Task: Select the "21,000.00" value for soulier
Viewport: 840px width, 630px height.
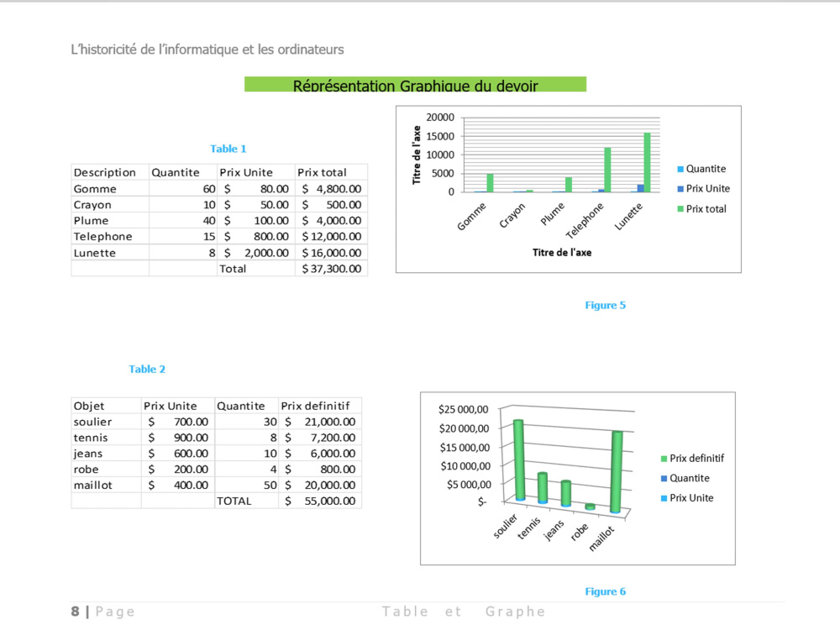Action: (x=329, y=423)
